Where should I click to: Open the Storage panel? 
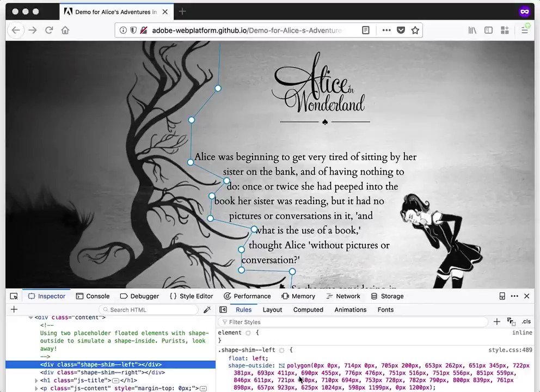(387, 296)
